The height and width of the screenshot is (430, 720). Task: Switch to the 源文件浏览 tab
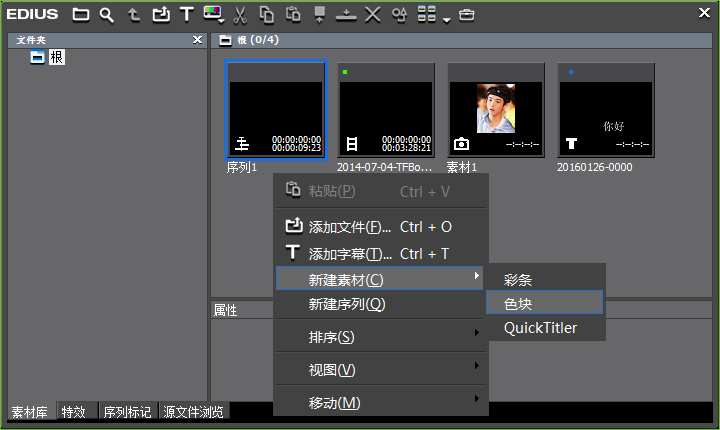[193, 411]
